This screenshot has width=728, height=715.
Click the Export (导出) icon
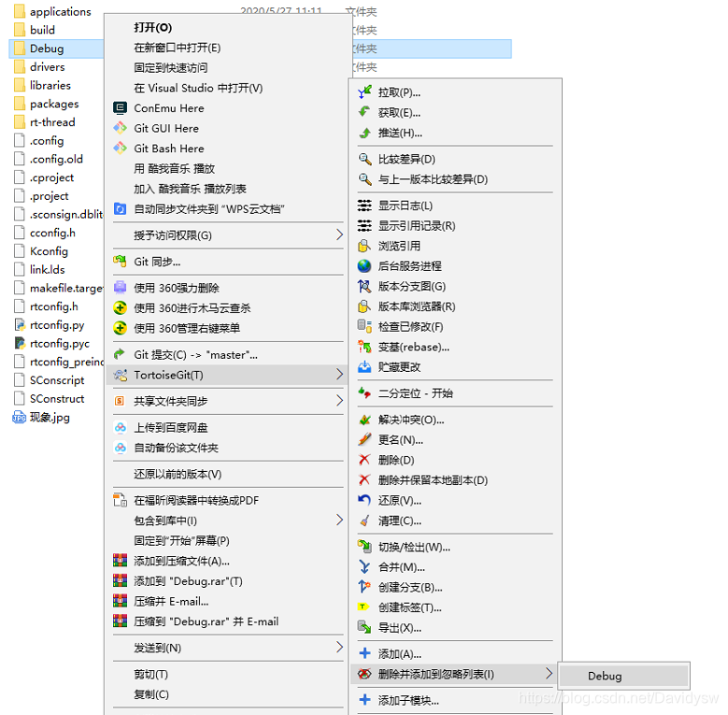point(364,627)
